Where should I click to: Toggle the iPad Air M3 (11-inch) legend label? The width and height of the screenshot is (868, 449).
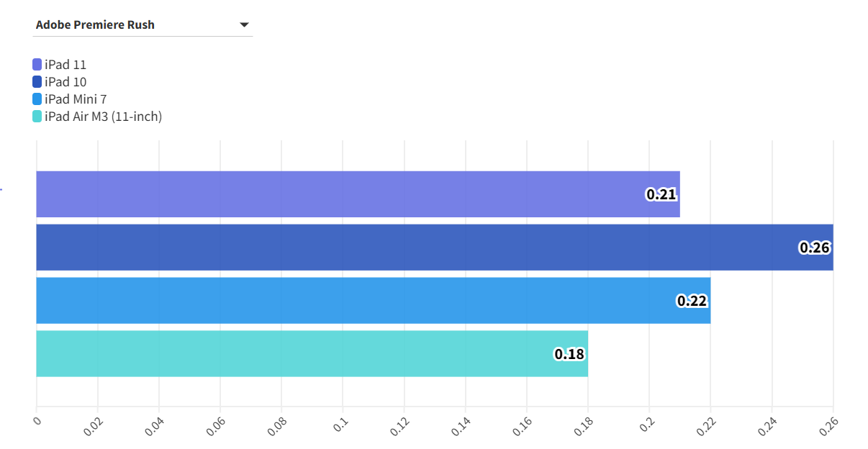[x=103, y=117]
